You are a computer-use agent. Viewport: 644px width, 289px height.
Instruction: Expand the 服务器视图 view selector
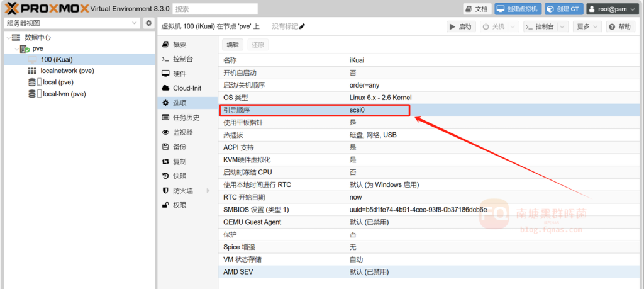click(135, 23)
